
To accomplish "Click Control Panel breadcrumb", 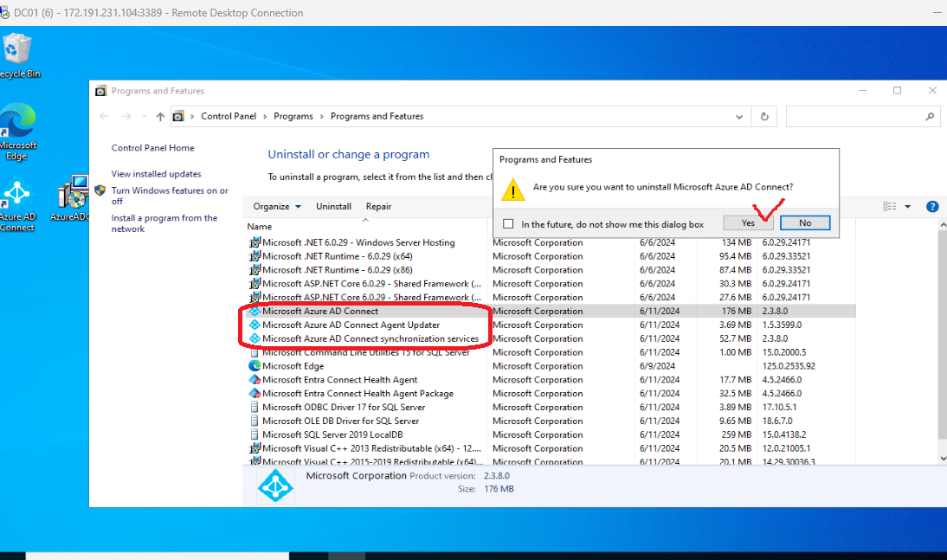I will (x=229, y=117).
